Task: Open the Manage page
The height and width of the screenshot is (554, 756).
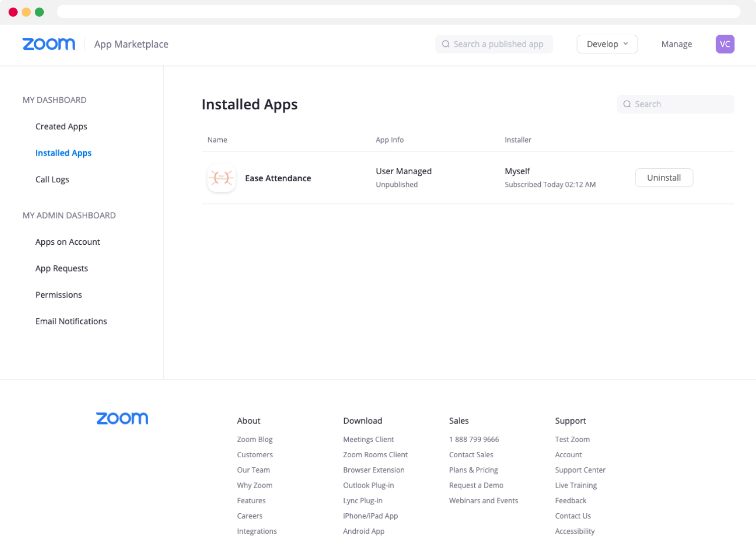Action: (676, 44)
